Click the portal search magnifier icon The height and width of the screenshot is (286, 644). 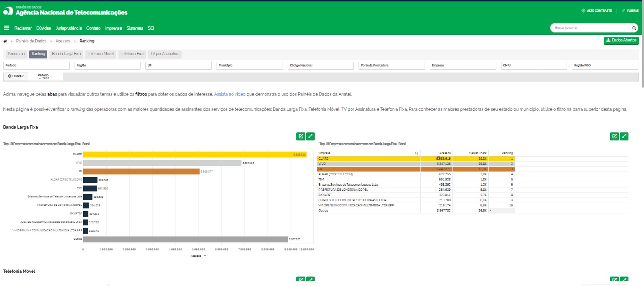click(634, 28)
